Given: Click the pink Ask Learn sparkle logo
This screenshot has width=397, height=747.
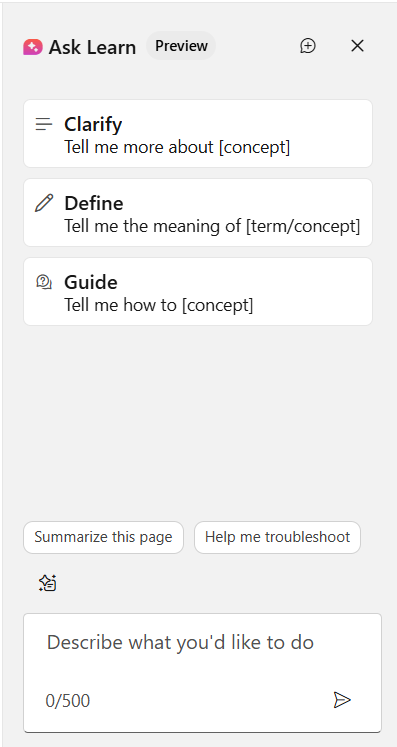Looking at the screenshot, I should pos(33,47).
